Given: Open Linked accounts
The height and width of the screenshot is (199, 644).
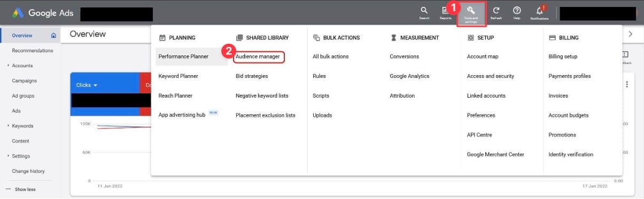Looking at the screenshot, I should (x=486, y=96).
